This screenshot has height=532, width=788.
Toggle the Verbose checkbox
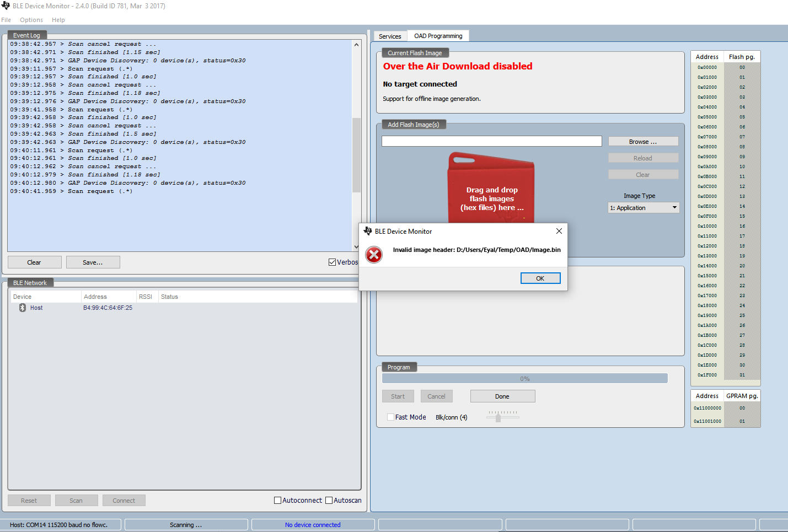(333, 262)
